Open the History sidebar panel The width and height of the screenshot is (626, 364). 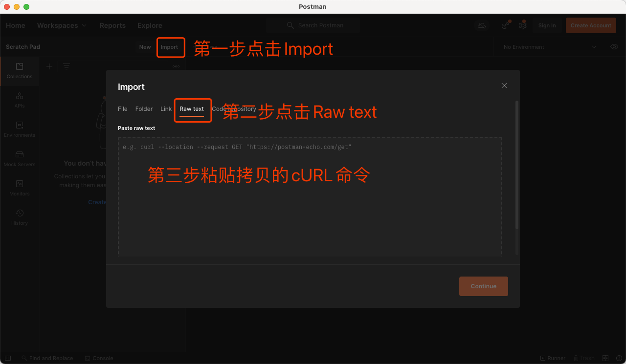[20, 217]
